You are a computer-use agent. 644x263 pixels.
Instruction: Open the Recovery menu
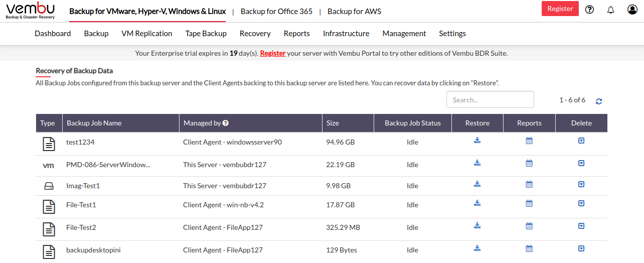point(255,34)
